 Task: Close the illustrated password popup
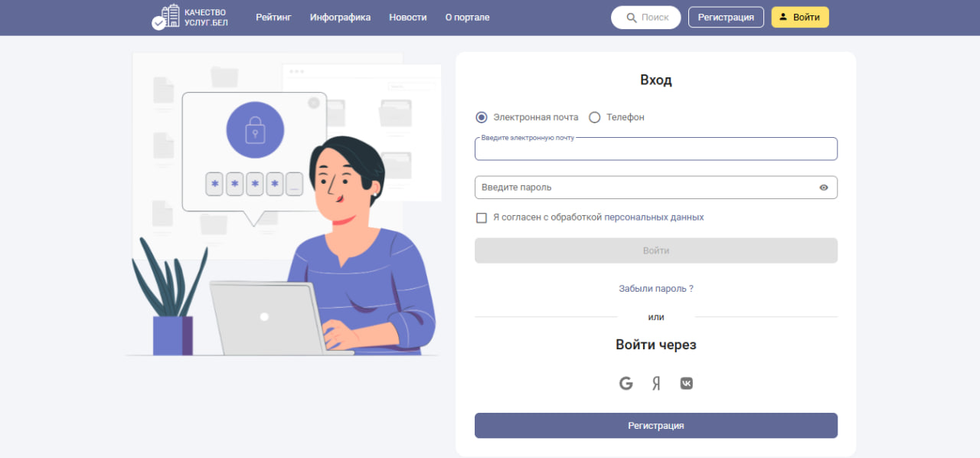(x=314, y=103)
